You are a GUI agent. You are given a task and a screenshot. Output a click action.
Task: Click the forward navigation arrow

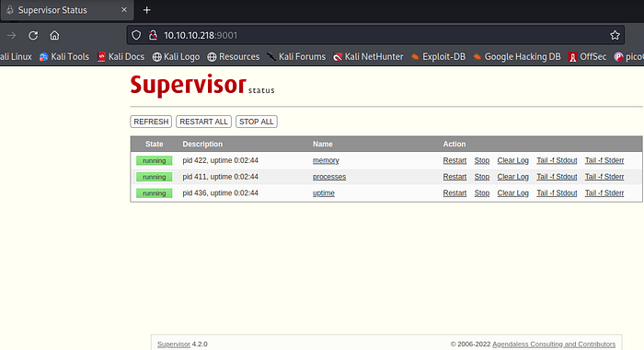(11, 35)
